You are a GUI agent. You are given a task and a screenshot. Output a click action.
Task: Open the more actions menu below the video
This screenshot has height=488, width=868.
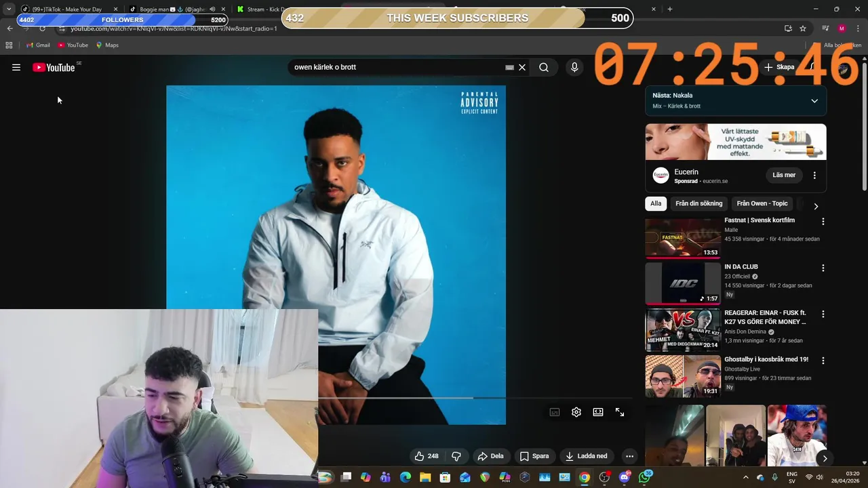coord(629,456)
